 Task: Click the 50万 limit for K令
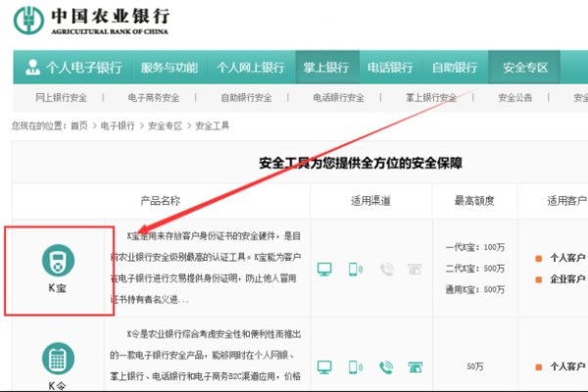coord(475,367)
